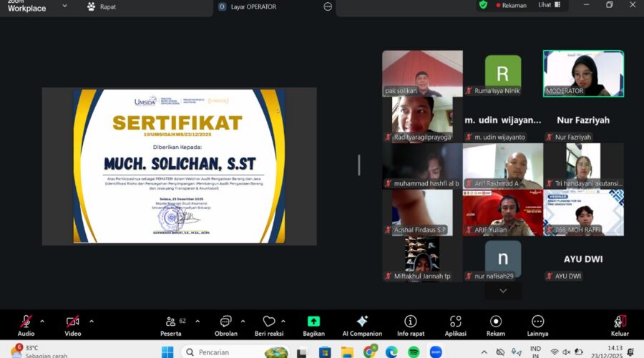Open the Lihat view layout options

tap(549, 5)
